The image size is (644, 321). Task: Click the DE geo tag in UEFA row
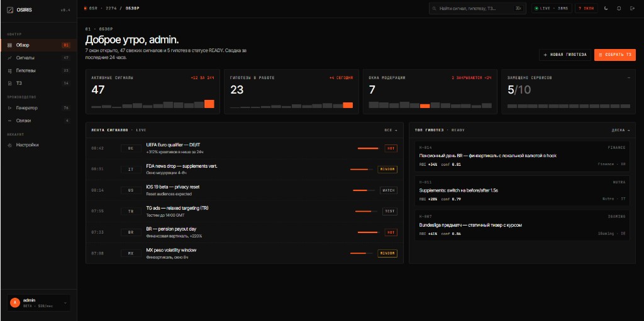[x=131, y=148]
